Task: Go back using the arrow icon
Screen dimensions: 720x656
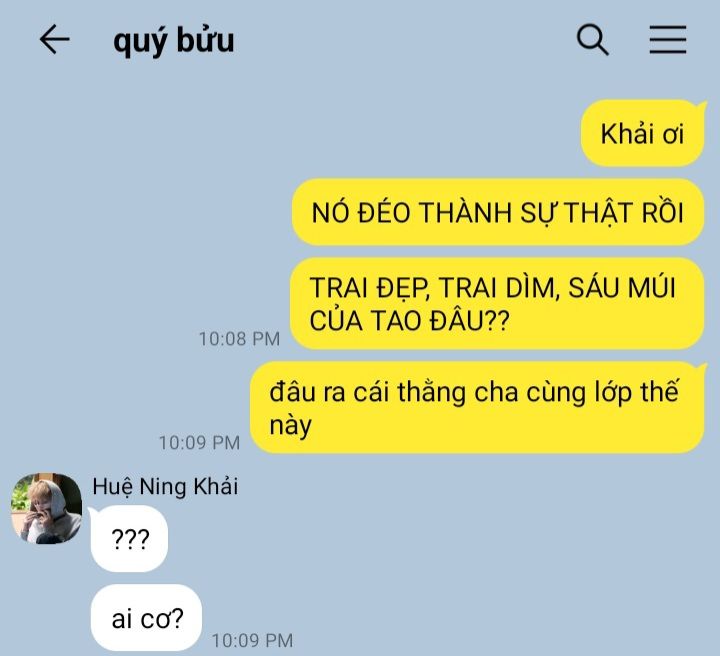Action: 54,39
